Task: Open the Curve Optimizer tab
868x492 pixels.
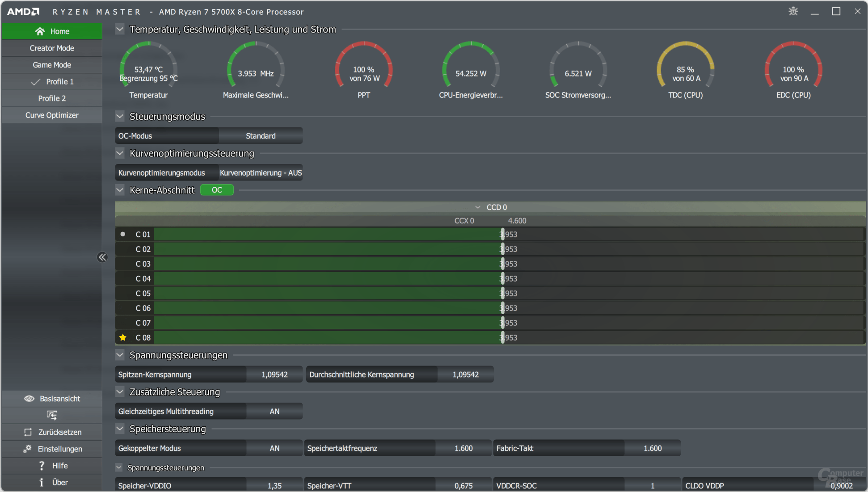Action: pyautogui.click(x=52, y=115)
